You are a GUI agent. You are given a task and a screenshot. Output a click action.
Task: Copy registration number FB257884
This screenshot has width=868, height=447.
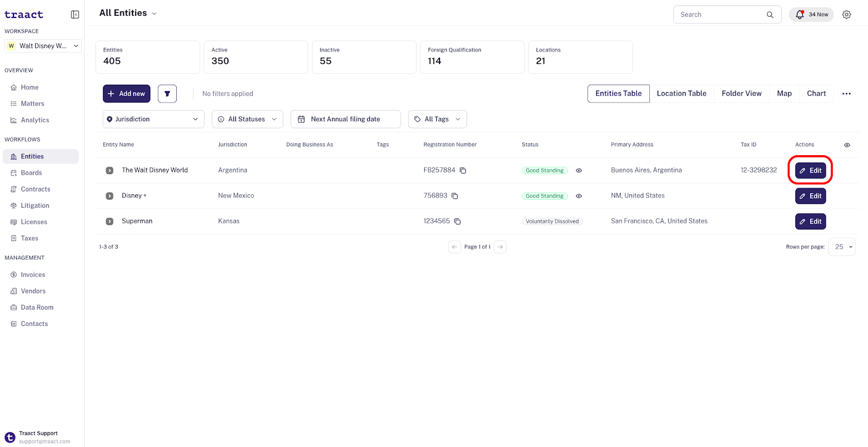(x=463, y=170)
